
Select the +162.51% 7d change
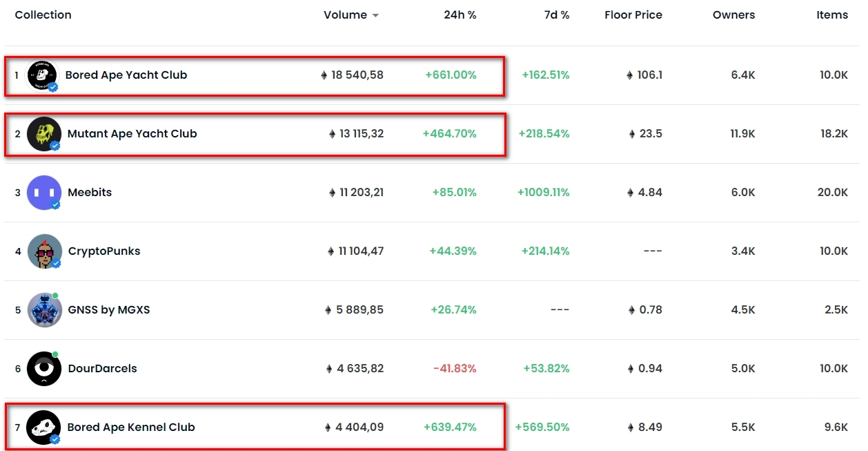(x=546, y=75)
